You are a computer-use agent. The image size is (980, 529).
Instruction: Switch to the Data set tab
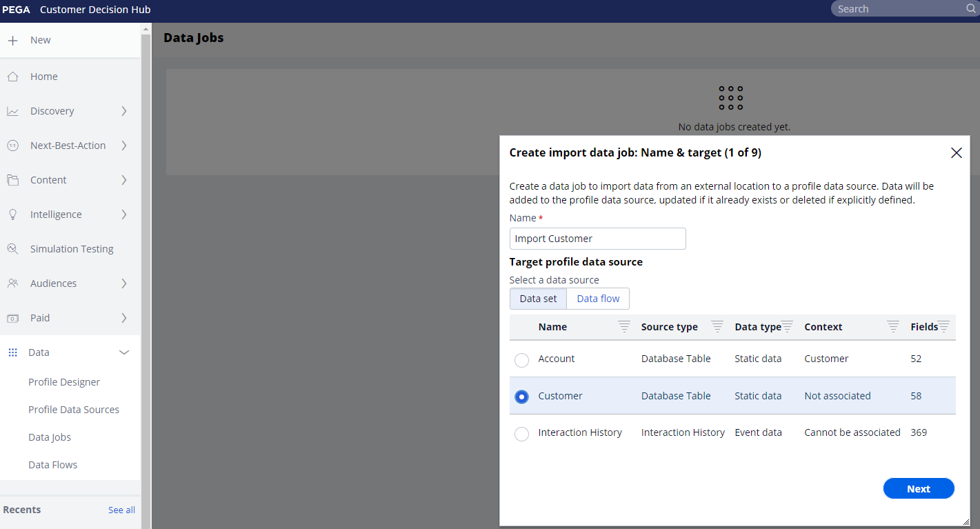click(539, 299)
